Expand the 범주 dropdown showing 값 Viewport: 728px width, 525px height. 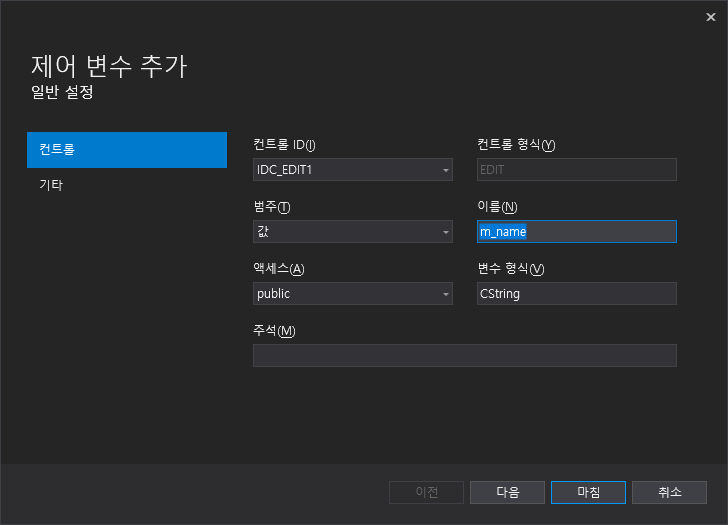pos(353,232)
